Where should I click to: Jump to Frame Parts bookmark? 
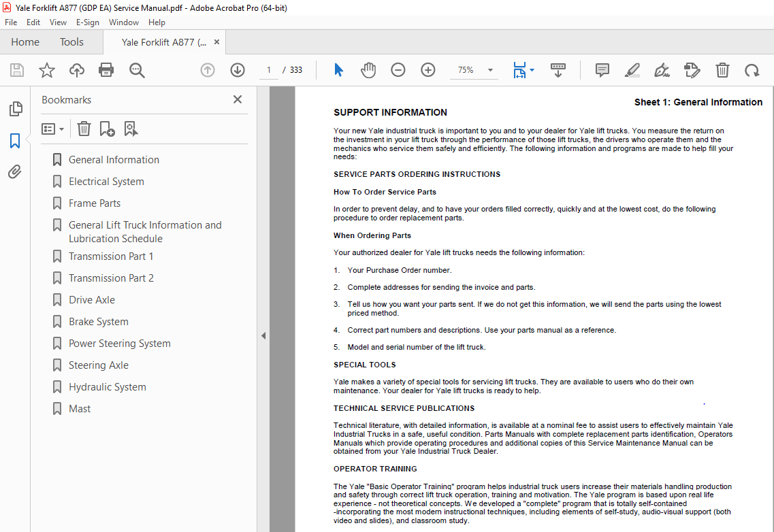pos(94,203)
